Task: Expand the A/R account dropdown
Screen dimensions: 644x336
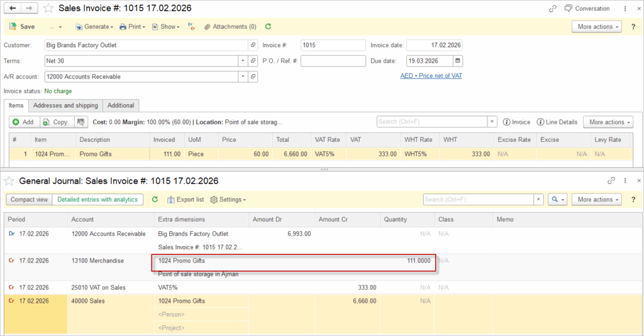Action: 243,77
